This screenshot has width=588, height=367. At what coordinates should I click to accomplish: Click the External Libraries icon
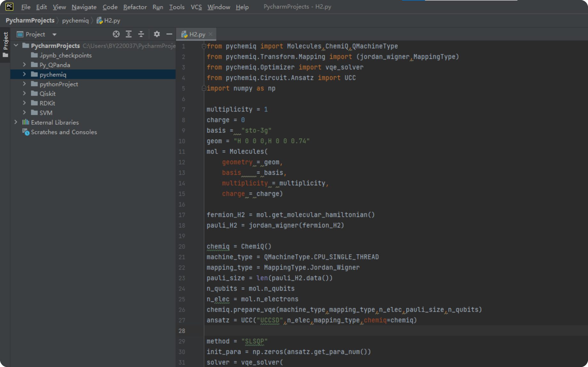[26, 122]
